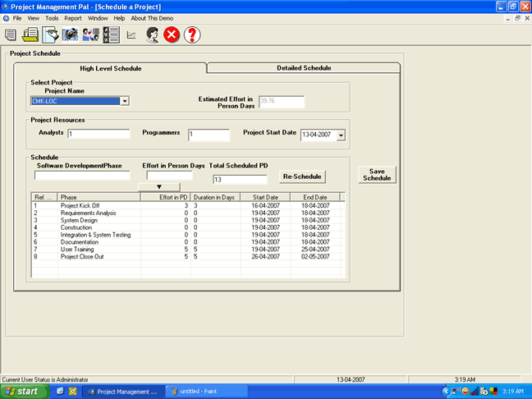The width and height of the screenshot is (532, 399).
Task: Click the checklist toolbar icon
Action: [x=110, y=34]
